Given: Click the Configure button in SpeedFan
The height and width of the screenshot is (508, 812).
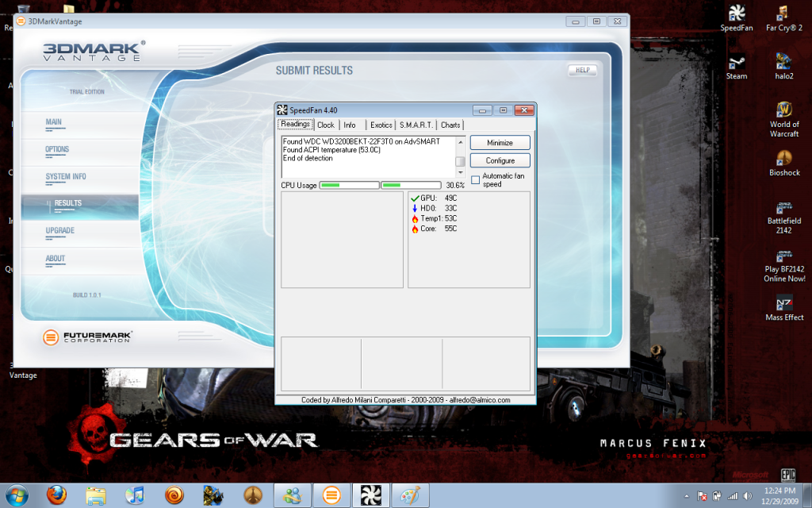Looking at the screenshot, I should (x=500, y=160).
